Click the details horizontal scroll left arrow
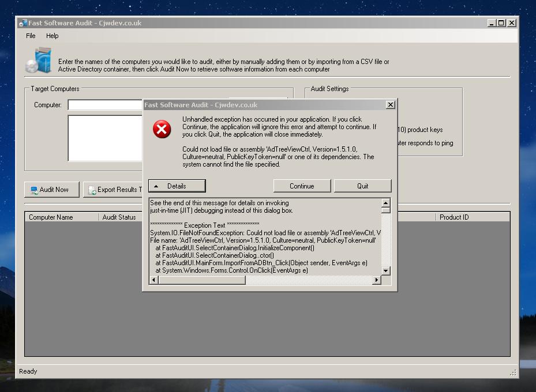Viewport: 536px width, 392px height. [154, 280]
